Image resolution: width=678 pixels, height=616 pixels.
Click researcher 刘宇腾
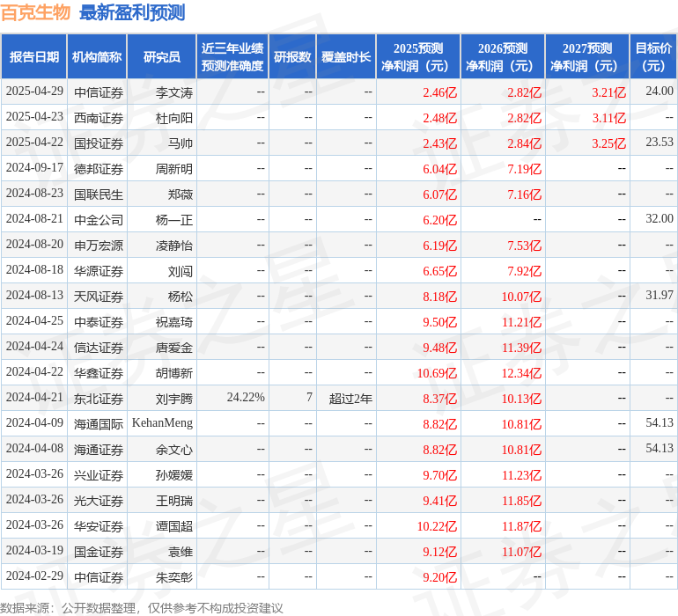[x=174, y=398]
